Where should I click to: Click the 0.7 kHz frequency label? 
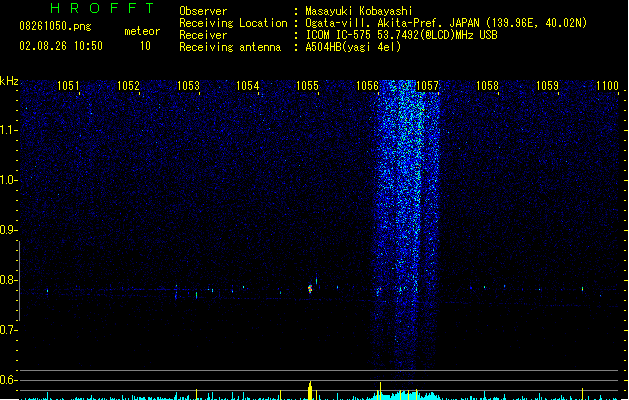point(8,330)
